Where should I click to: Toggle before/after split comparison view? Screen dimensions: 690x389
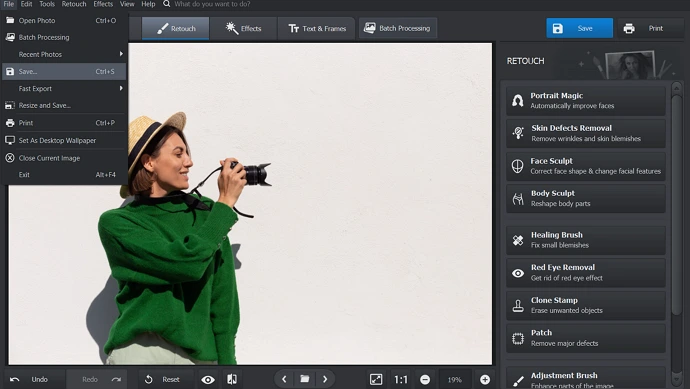point(232,379)
